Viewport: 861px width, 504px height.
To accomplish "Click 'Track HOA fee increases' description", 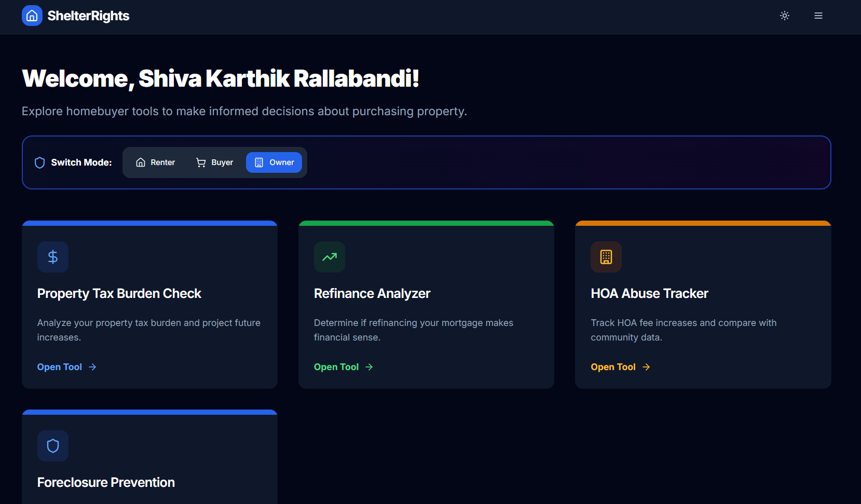I will pyautogui.click(x=684, y=330).
